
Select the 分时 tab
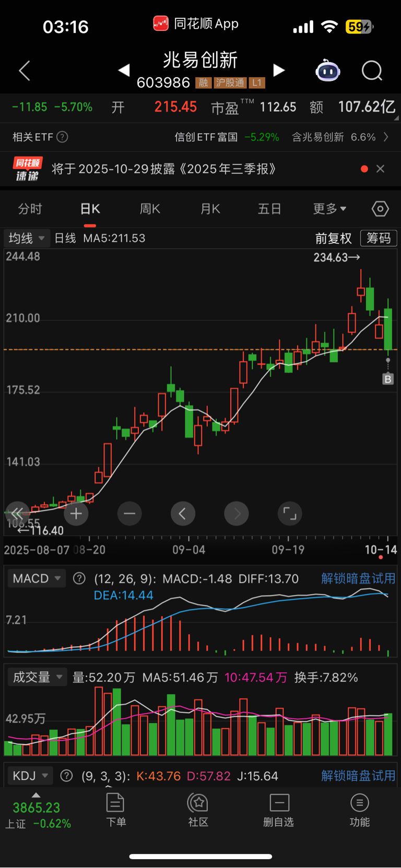point(30,209)
